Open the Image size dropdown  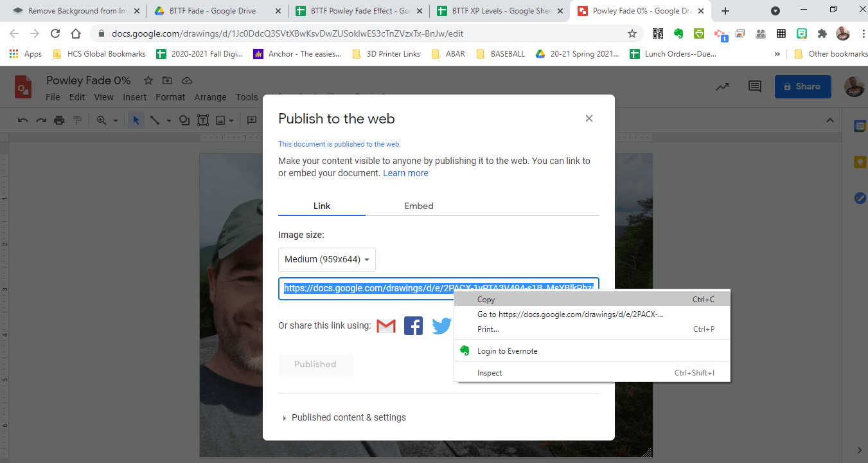coord(326,259)
